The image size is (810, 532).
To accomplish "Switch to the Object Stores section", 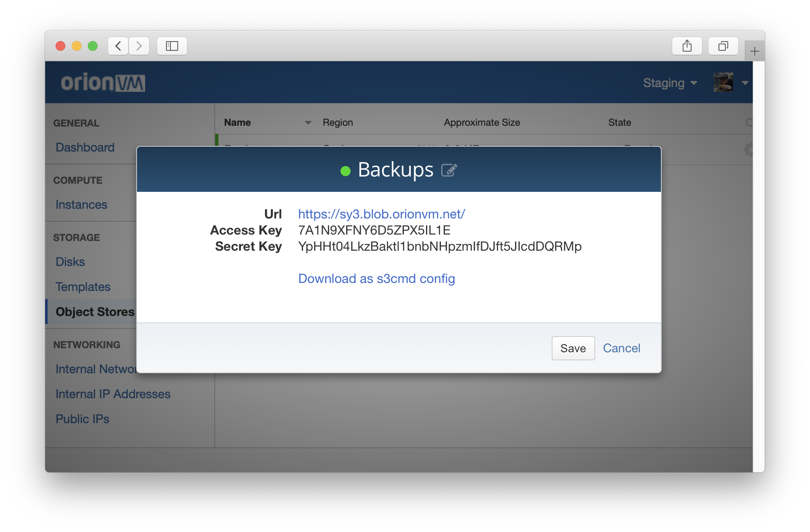I will pyautogui.click(x=96, y=312).
